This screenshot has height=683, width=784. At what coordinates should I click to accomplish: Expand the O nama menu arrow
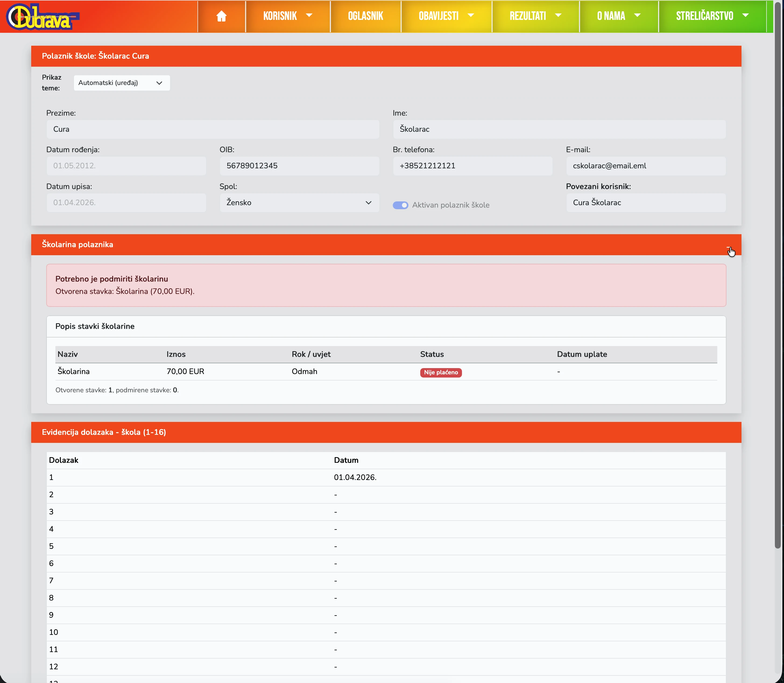tap(637, 15)
